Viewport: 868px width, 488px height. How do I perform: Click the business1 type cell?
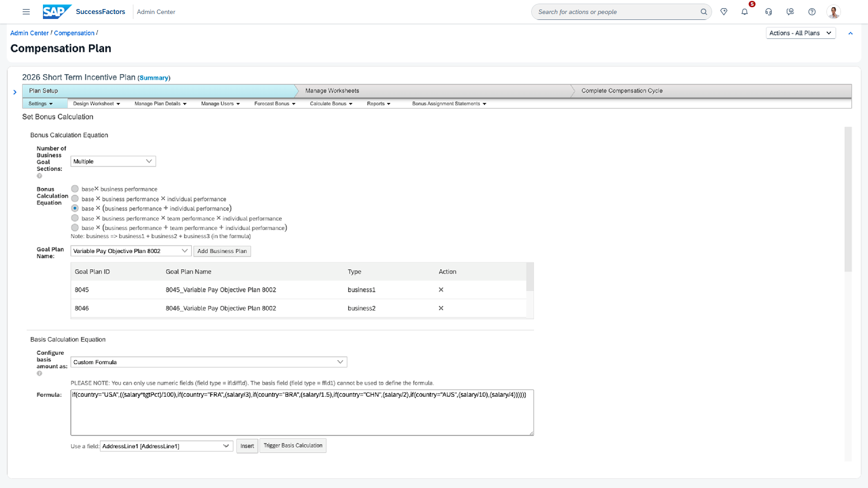pyautogui.click(x=362, y=290)
